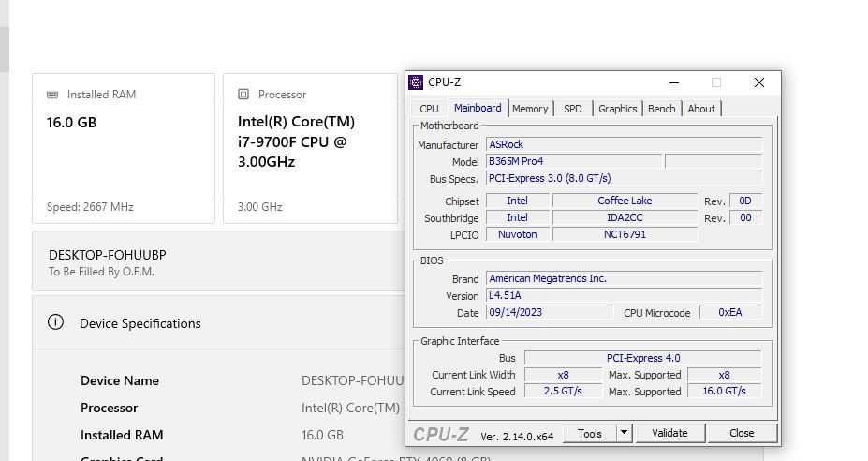Screen dimensions: 868x461
Task: Click the CPU-Z version 2.14.0.x64 text
Action: pos(517,437)
